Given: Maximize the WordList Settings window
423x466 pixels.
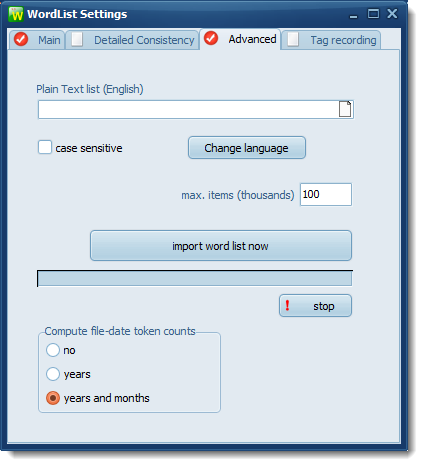Looking at the screenshot, I should tap(373, 14).
